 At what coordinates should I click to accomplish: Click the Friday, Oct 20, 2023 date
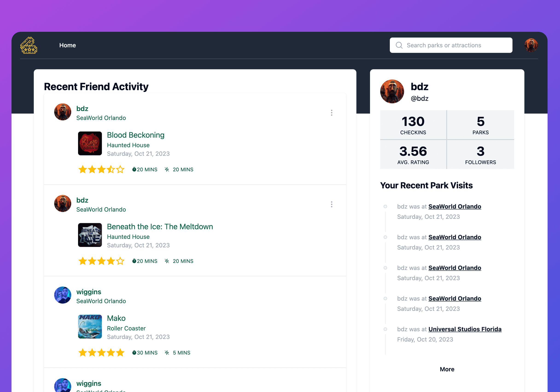coord(425,339)
